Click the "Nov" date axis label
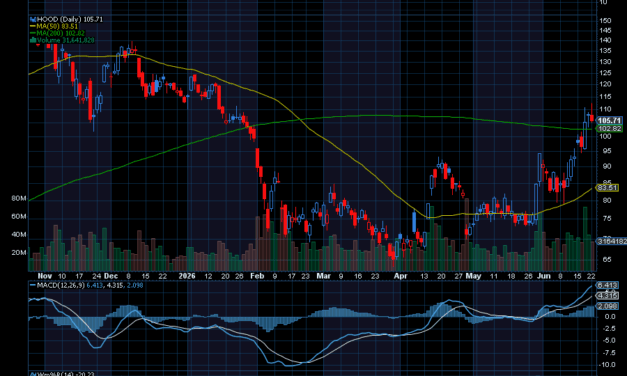Viewport: 627px width, 376px height. pos(44,276)
